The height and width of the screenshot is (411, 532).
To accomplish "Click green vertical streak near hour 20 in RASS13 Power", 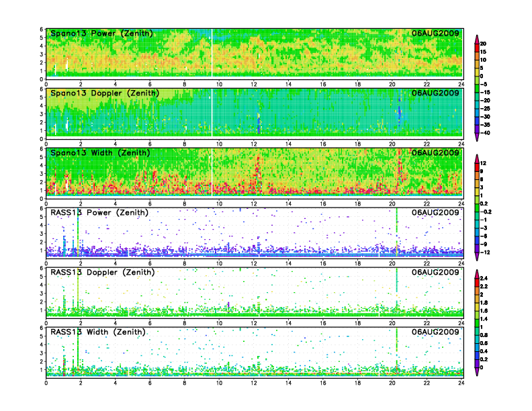I will coord(396,232).
